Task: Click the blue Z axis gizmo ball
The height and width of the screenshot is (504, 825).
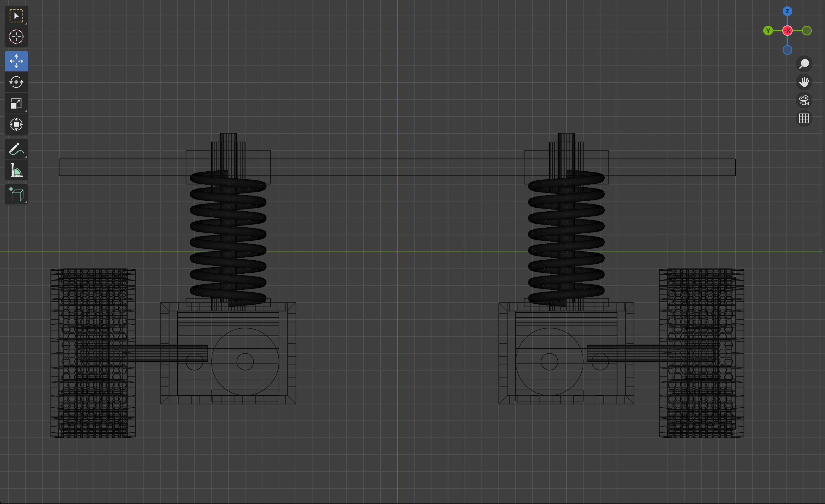Action: click(787, 12)
